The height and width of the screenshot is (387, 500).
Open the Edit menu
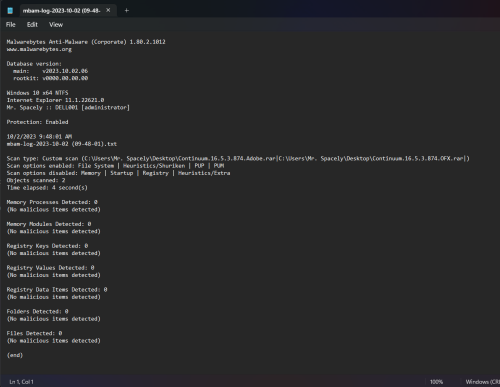[32, 25]
